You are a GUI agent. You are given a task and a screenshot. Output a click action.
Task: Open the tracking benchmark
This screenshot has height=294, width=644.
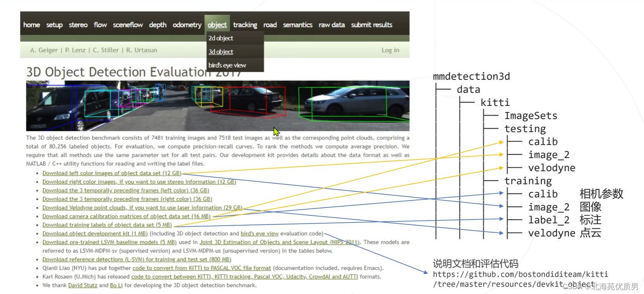(245, 25)
